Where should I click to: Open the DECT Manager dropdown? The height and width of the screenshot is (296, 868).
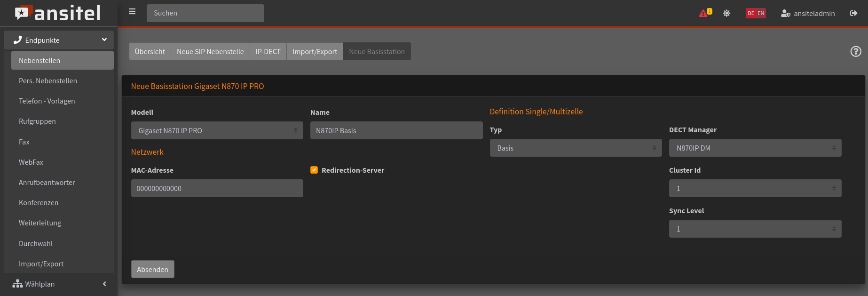[x=755, y=148]
